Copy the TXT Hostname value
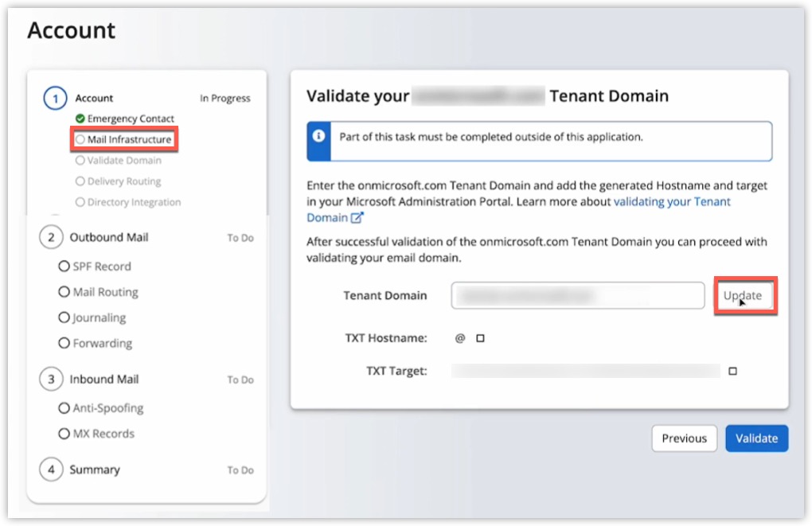This screenshot has height=526, width=812. pos(480,337)
